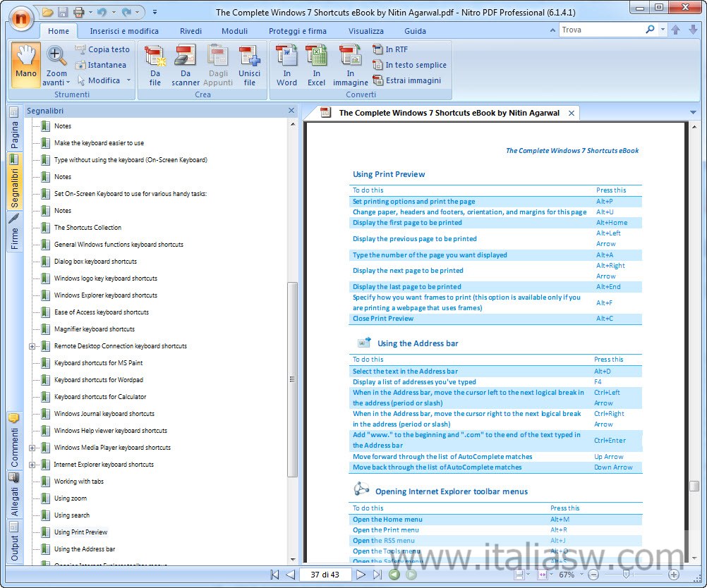Viewport: 707px width, 588px height.
Task: Open the Using Print Preview bookmark
Action: click(x=80, y=532)
